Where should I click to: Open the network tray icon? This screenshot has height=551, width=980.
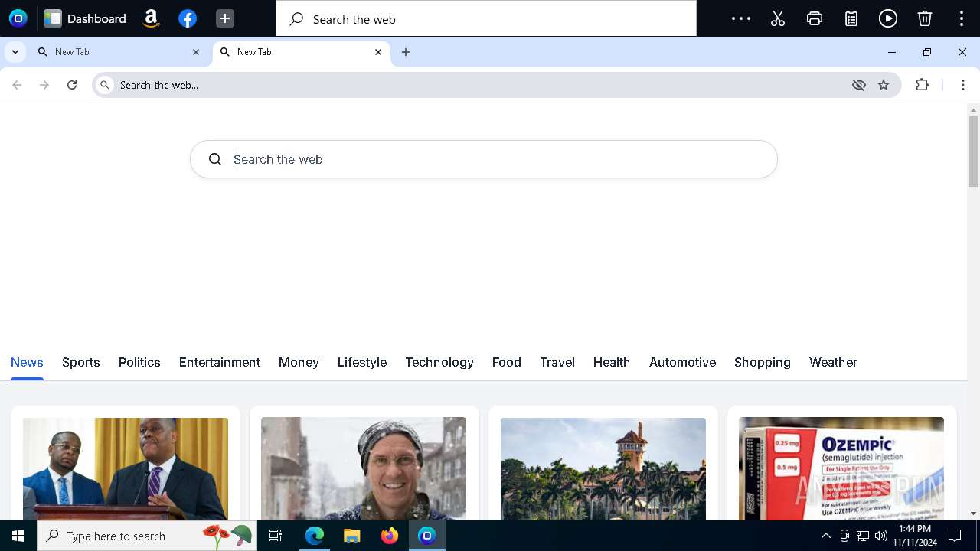coord(863,536)
